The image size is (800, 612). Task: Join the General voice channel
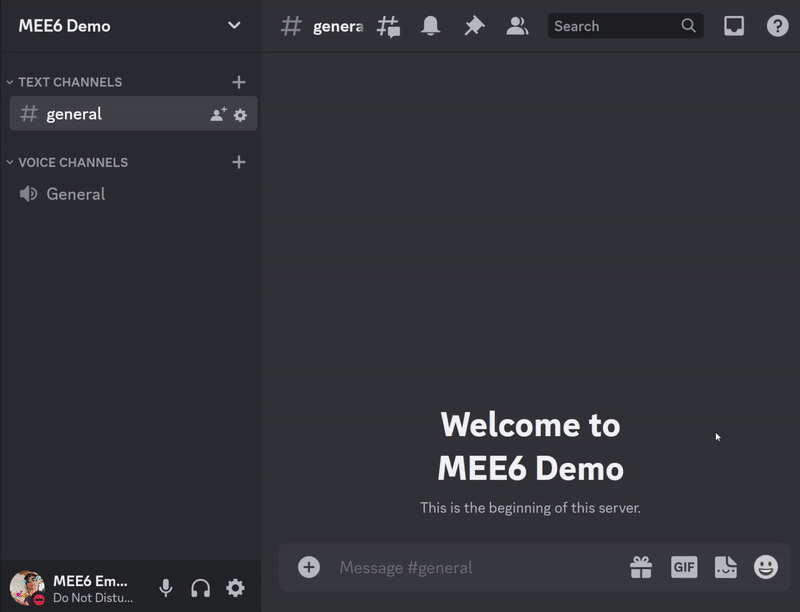pos(133,194)
